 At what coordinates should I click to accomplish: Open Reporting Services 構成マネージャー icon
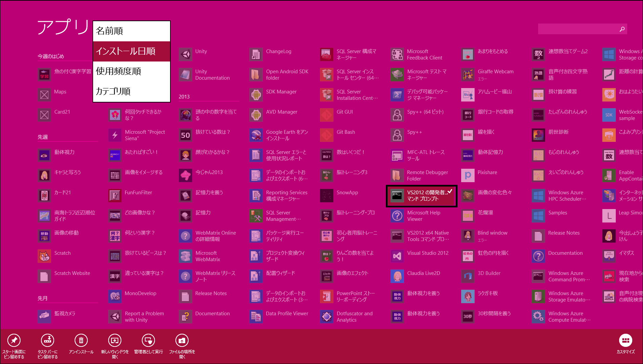pos(256,196)
